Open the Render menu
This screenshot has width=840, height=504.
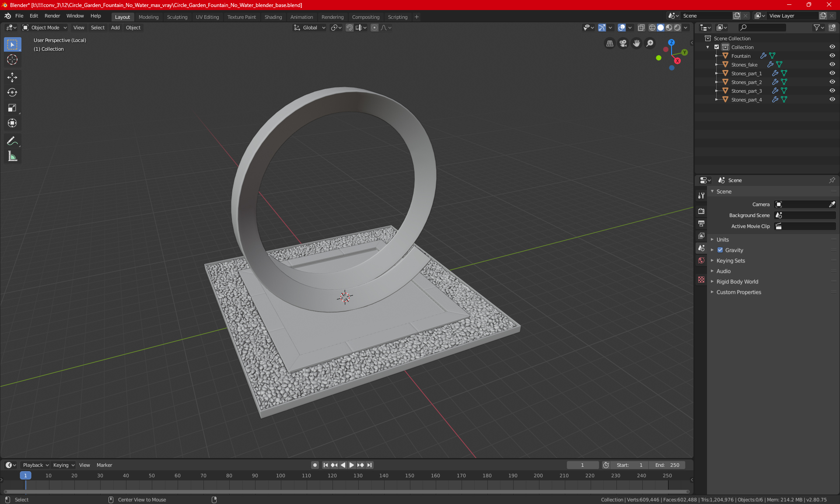(52, 16)
